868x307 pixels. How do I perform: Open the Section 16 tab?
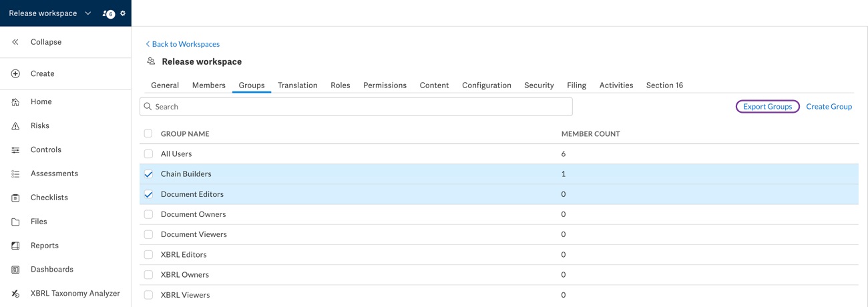[664, 85]
